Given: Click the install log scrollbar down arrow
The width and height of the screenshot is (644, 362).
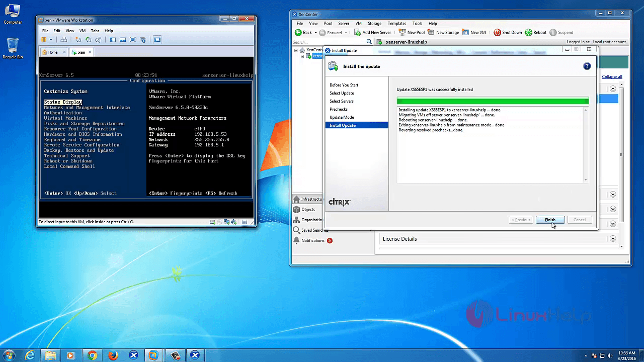Looking at the screenshot, I should (x=586, y=180).
